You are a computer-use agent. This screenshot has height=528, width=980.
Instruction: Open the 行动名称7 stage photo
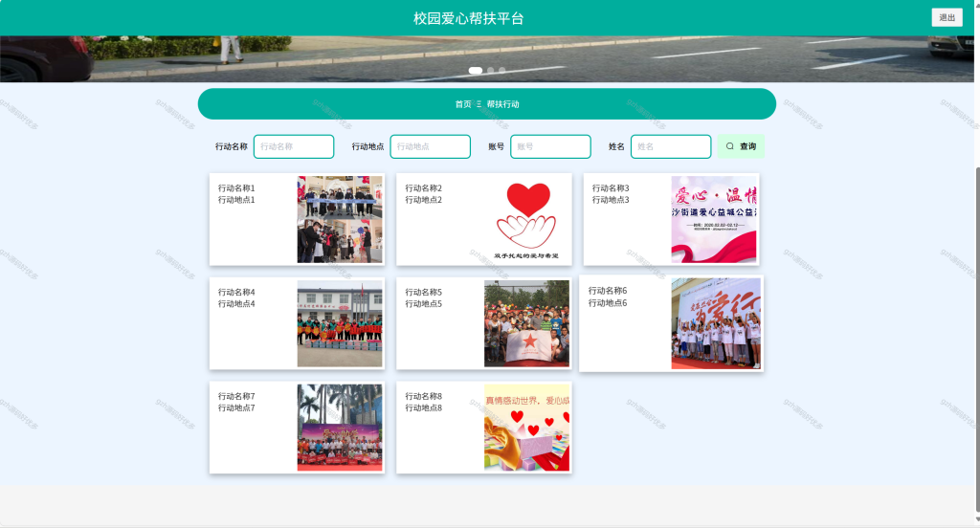[340, 428]
